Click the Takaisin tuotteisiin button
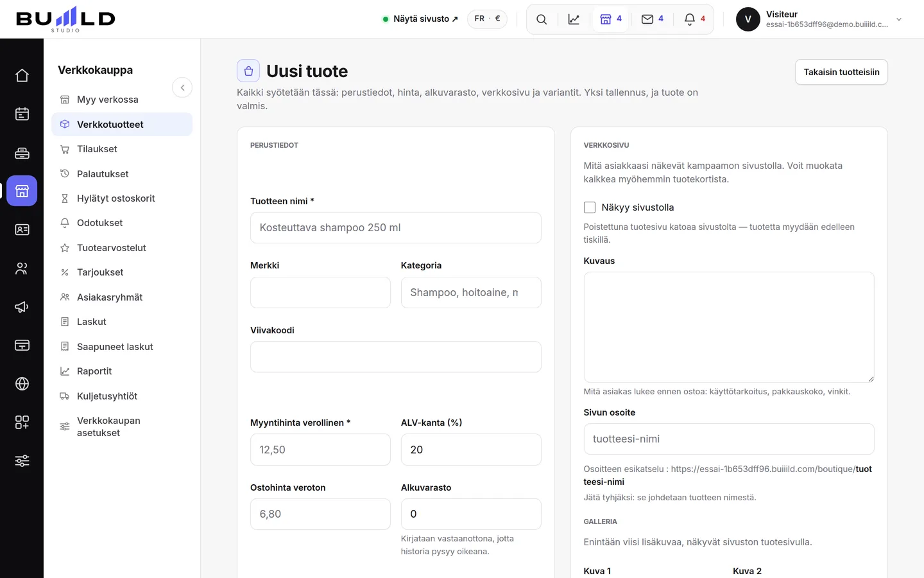 click(841, 72)
